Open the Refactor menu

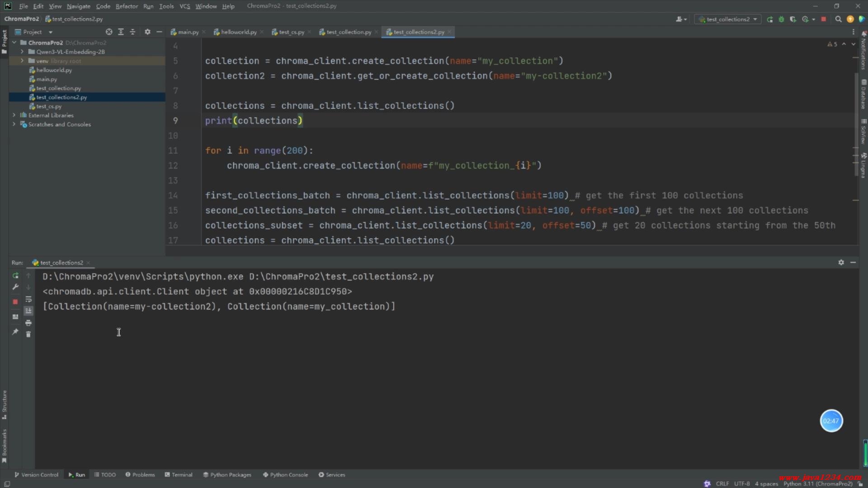tap(127, 6)
